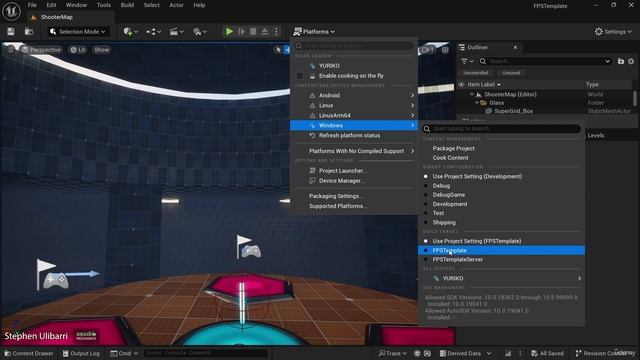Expand YURIKO under All Devices

coord(502,278)
